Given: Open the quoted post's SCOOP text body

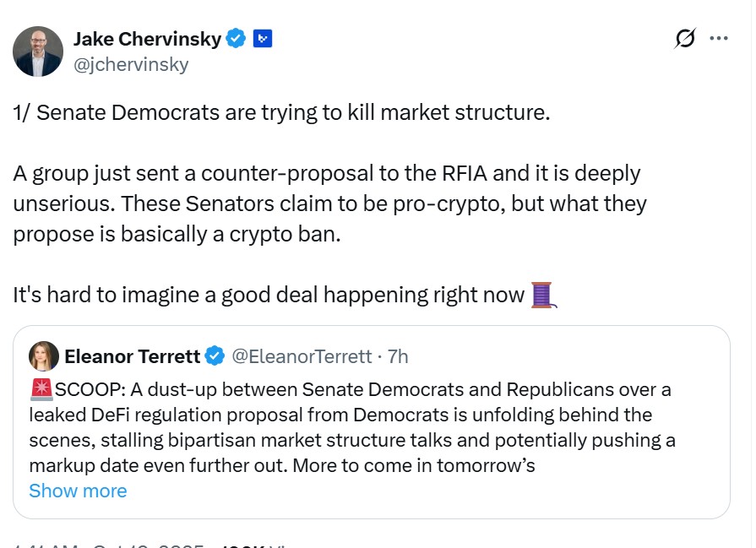Looking at the screenshot, I should [x=355, y=427].
